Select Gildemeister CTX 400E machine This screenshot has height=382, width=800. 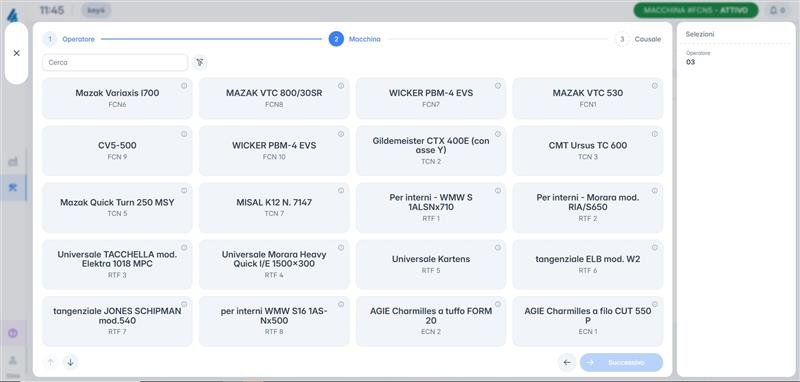pos(431,150)
